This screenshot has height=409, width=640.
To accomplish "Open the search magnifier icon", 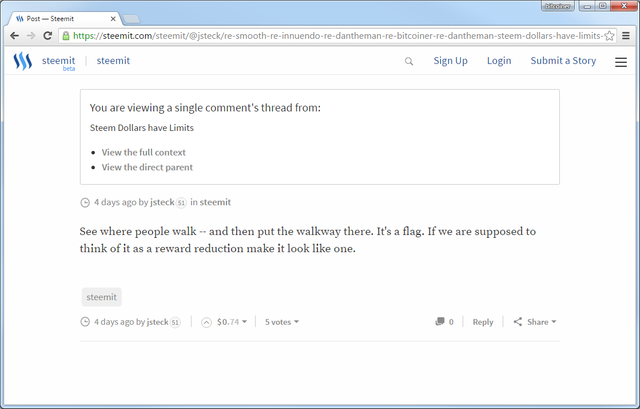I will [409, 61].
